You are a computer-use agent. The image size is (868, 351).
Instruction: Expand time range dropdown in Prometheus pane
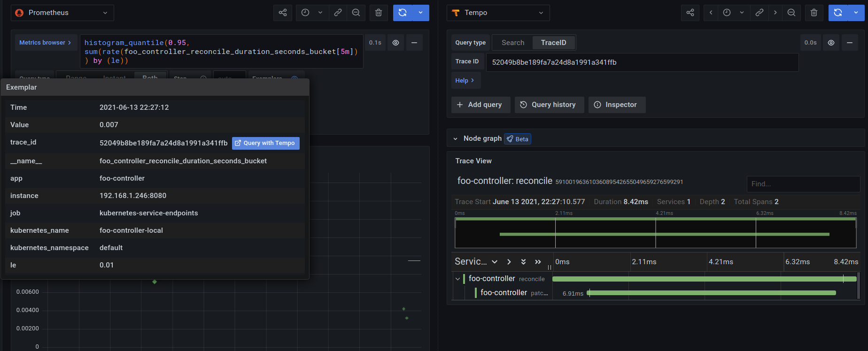tap(320, 13)
